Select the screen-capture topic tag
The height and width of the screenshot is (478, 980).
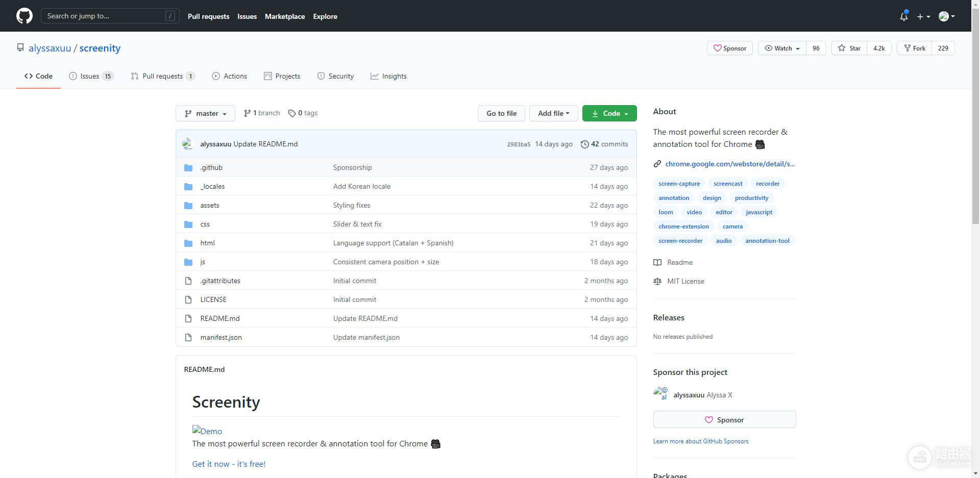point(679,184)
